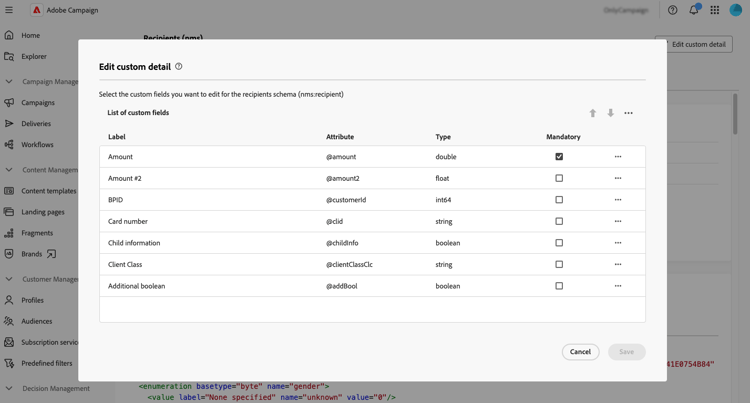Image resolution: width=750 pixels, height=403 pixels.
Task: Open row options for Card number
Action: tap(618, 221)
